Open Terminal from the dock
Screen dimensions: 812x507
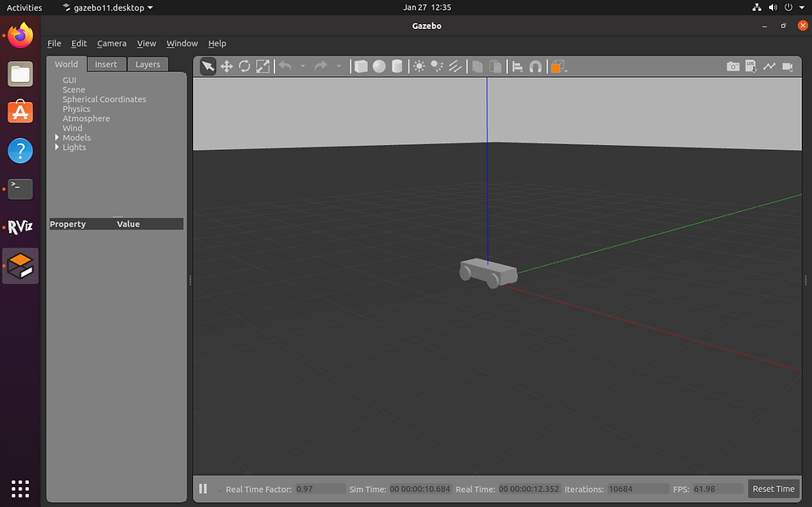pyautogui.click(x=20, y=189)
